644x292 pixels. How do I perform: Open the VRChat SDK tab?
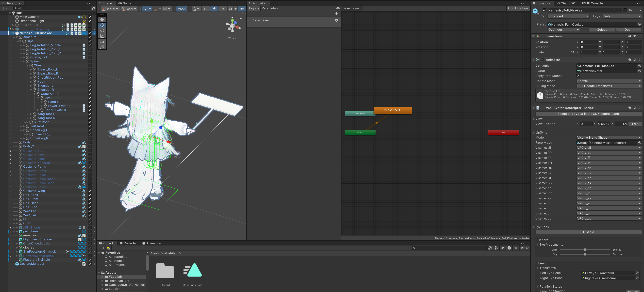tap(566, 3)
